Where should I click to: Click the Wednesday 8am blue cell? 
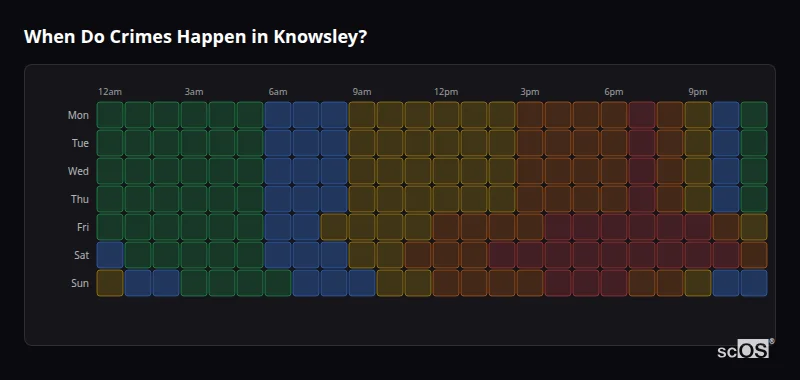[334, 171]
